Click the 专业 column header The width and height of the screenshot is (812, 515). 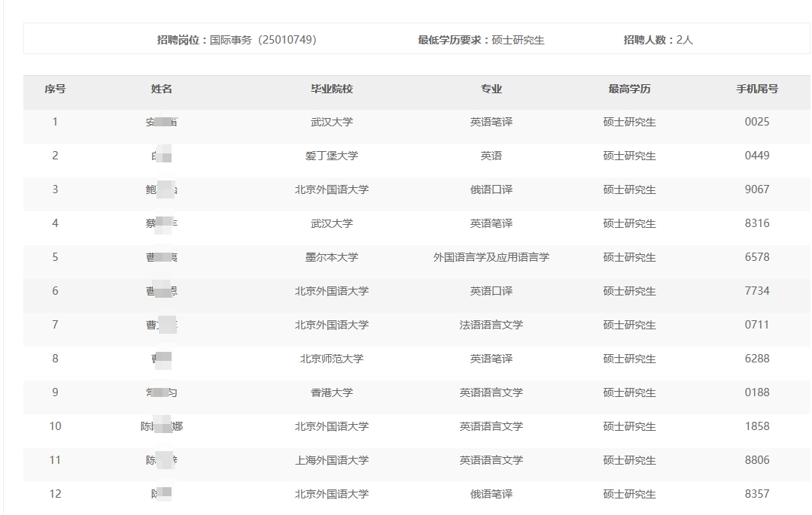pyautogui.click(x=491, y=89)
